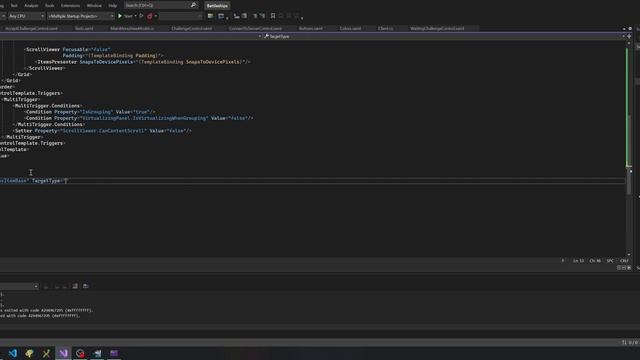Click the green Start debugging button
The height and width of the screenshot is (360, 640).
click(125, 16)
